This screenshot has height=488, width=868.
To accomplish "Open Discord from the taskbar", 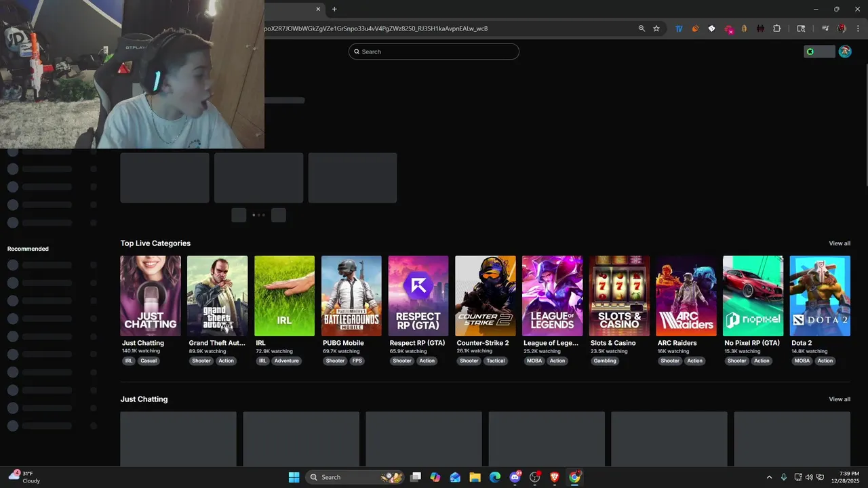I will tap(515, 477).
